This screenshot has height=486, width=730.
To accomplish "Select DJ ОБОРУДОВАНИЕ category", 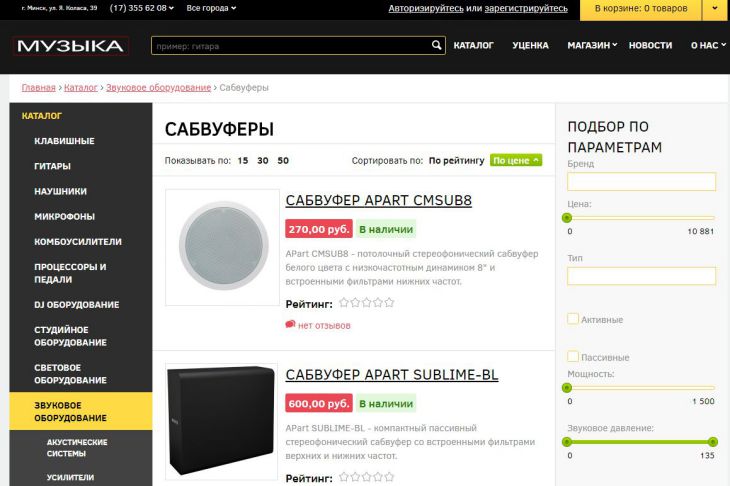I will click(76, 304).
